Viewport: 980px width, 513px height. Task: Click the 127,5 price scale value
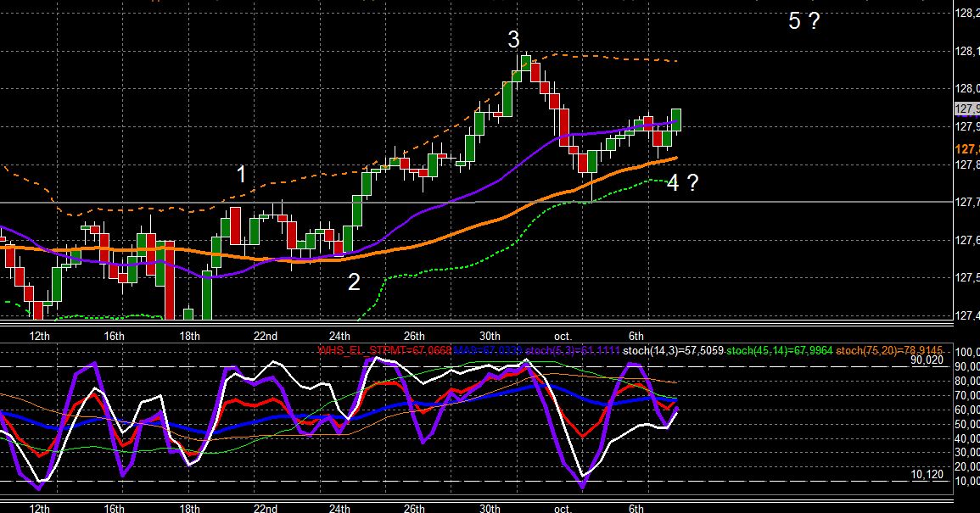[x=967, y=277]
